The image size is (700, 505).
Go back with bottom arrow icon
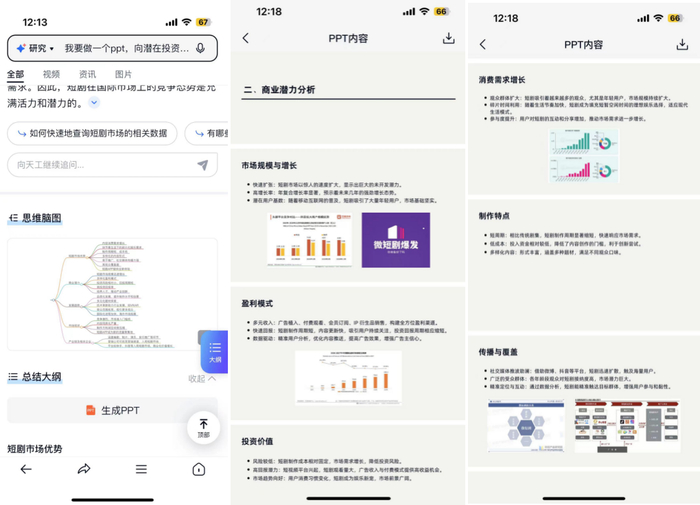click(x=26, y=469)
